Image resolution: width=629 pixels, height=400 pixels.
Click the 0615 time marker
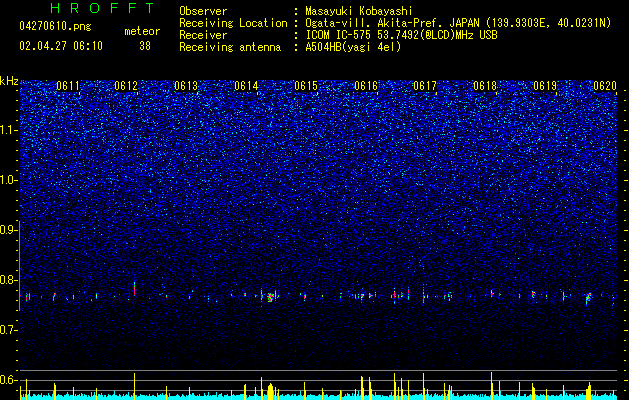click(306, 86)
